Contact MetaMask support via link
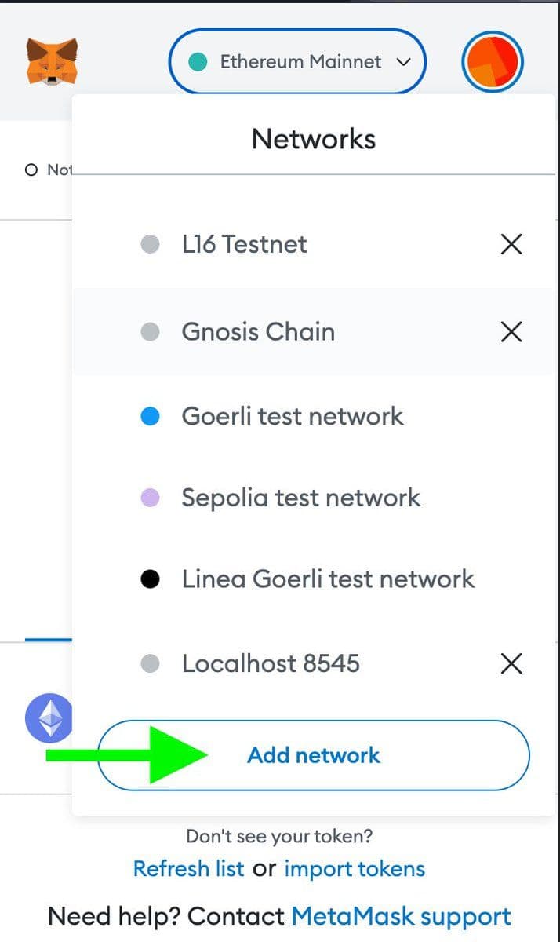The width and height of the screenshot is (560, 942). 401,916
